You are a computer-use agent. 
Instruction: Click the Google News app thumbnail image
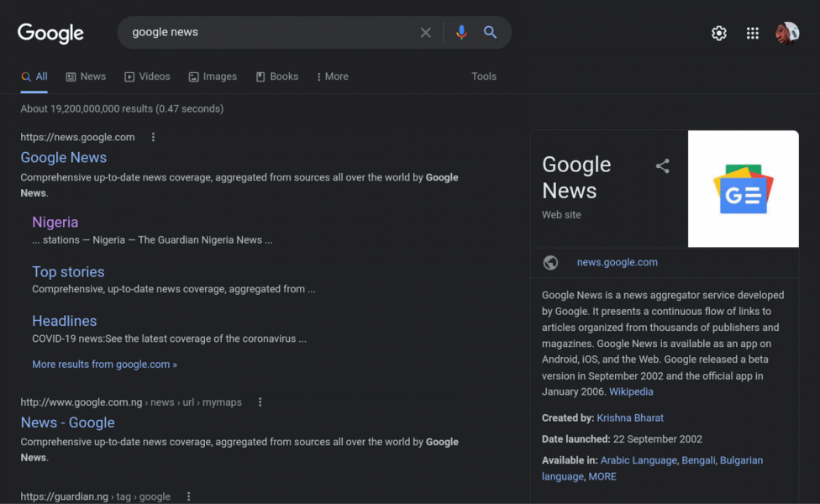[x=743, y=188]
